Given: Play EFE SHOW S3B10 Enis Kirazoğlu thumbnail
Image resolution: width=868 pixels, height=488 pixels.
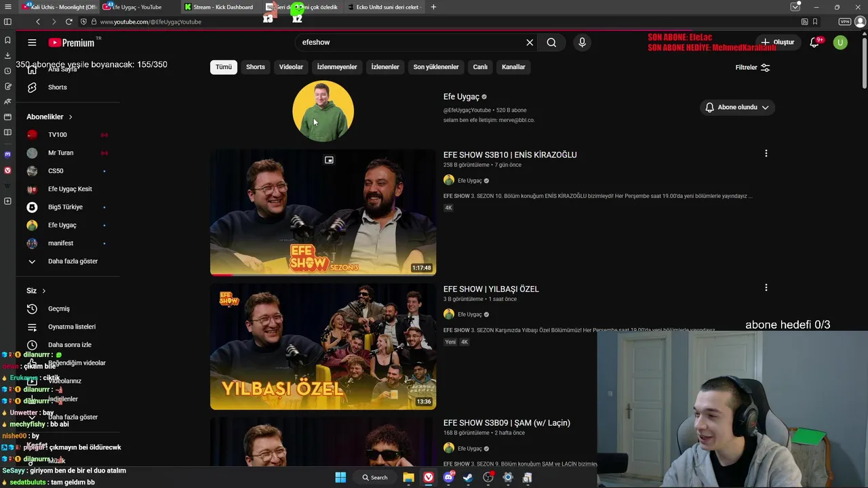Looking at the screenshot, I should [x=323, y=212].
